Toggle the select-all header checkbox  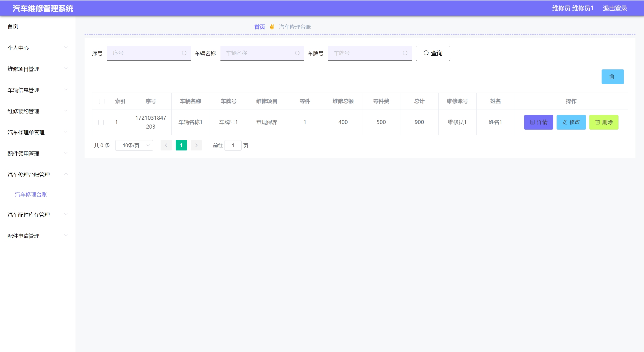tap(102, 101)
